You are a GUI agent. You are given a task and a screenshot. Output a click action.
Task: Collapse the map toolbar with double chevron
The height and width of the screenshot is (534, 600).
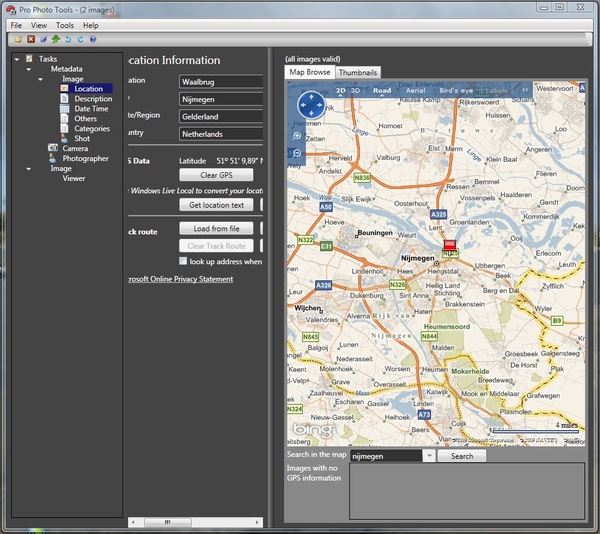point(525,90)
